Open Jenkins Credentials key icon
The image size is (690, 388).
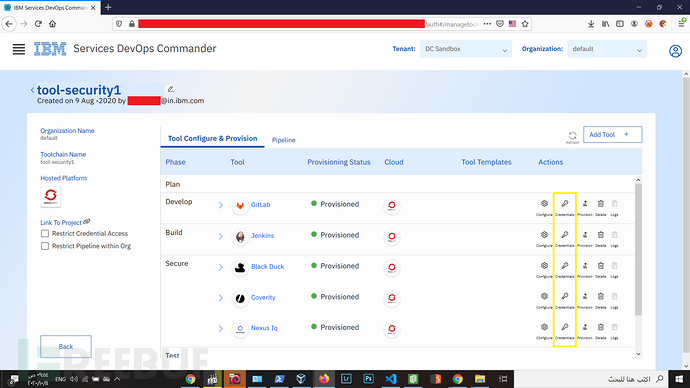tap(565, 234)
